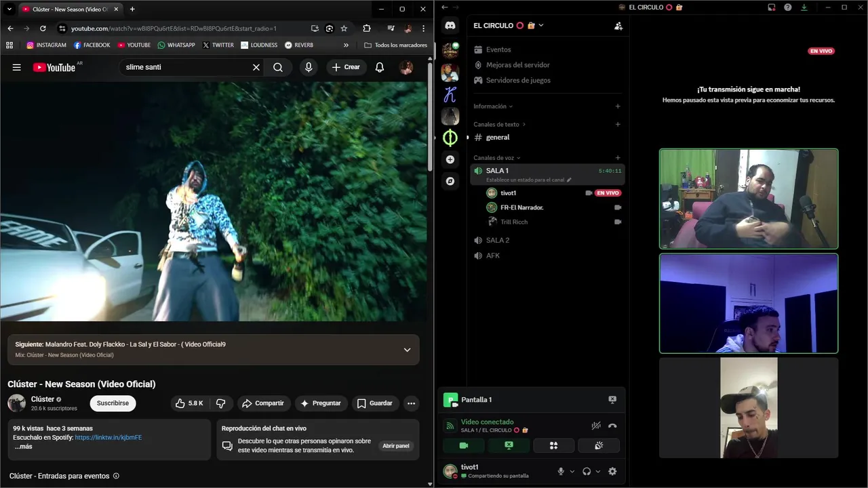Click the Compartir share button
The width and height of the screenshot is (868, 488).
click(263, 403)
